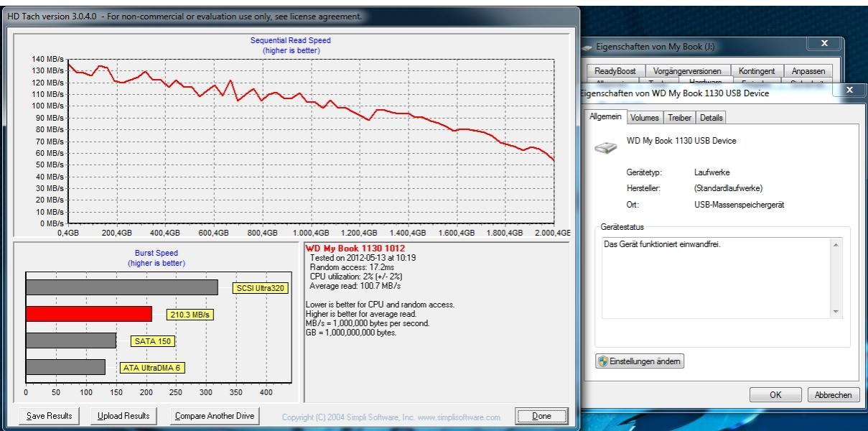
Task: Switch to the Volumes tab
Action: [645, 118]
